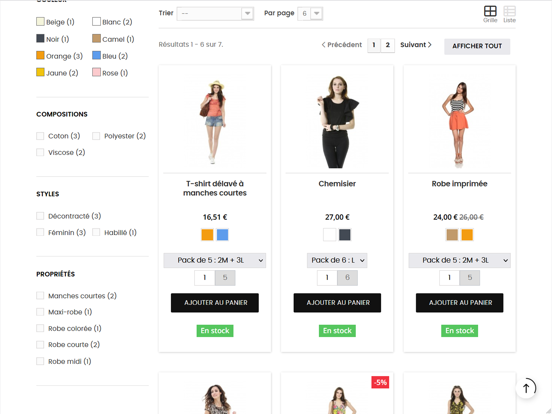
Task: Select white swatch on Chemisier
Action: click(330, 235)
